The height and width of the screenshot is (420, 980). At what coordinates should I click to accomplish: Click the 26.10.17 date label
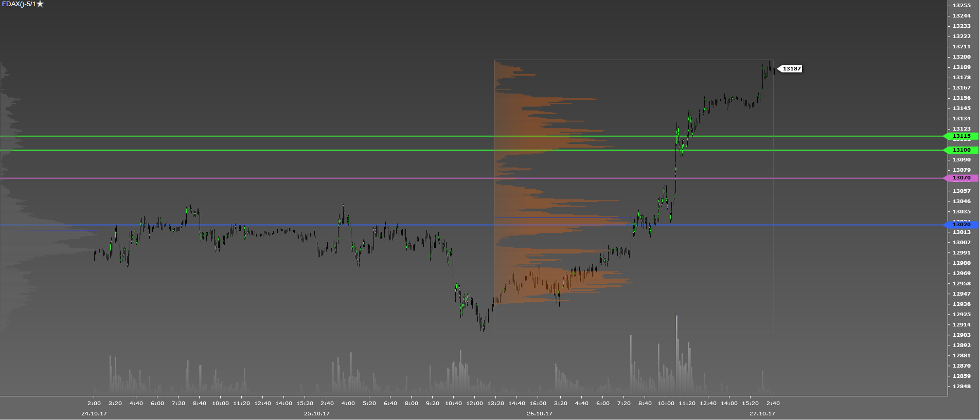pyautogui.click(x=539, y=413)
